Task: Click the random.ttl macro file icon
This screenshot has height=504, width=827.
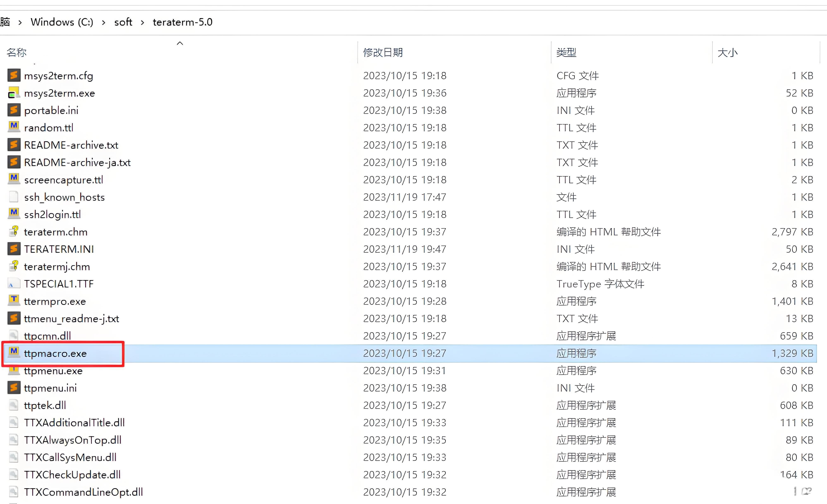Action: pos(14,127)
